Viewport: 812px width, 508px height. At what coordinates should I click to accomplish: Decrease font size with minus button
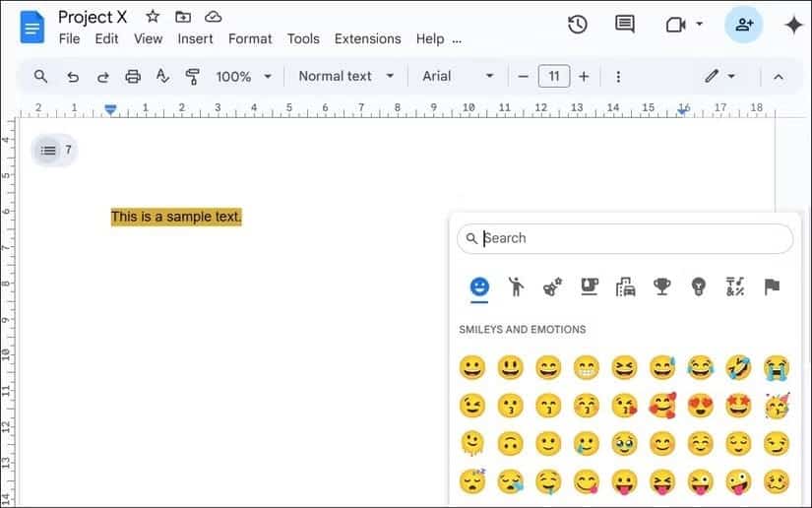(523, 77)
